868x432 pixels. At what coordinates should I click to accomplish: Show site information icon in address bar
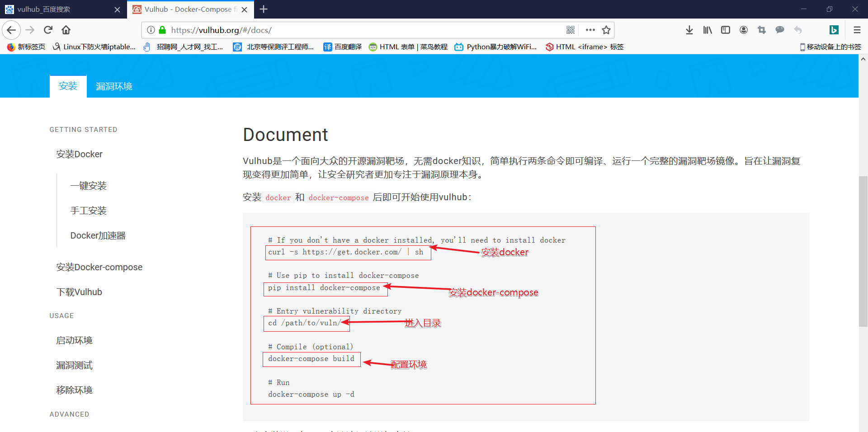151,30
